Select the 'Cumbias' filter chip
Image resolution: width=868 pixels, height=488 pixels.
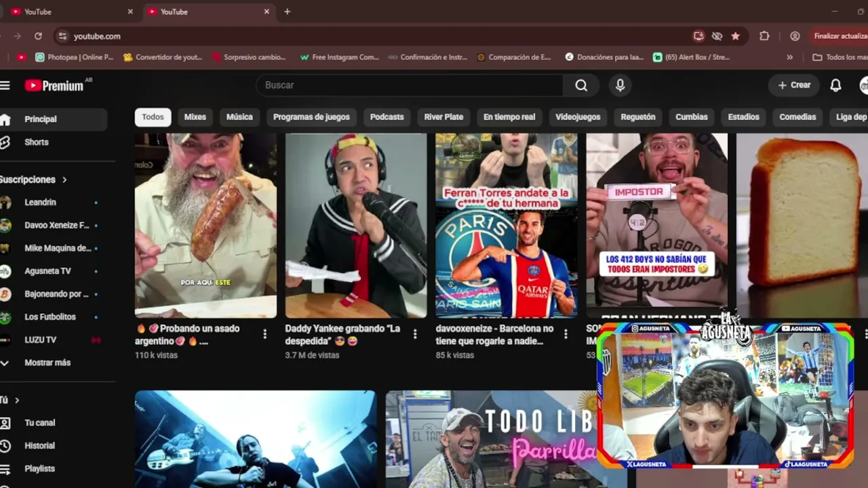pyautogui.click(x=692, y=117)
